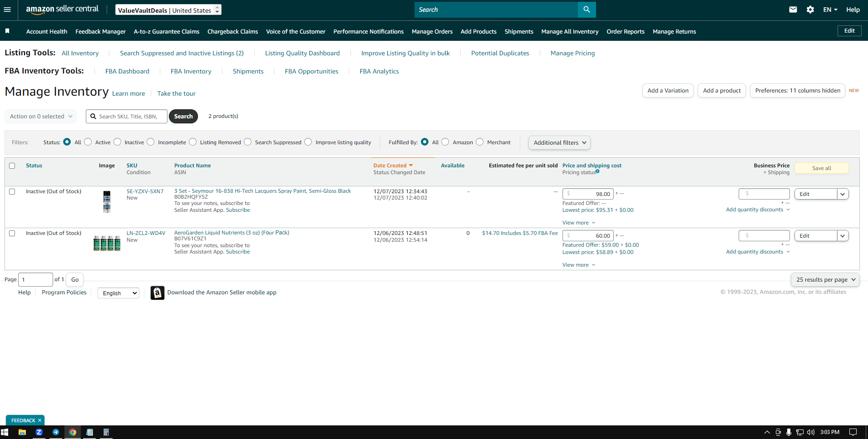The width and height of the screenshot is (868, 439).
Task: Go to Manage Orders
Action: point(432,31)
